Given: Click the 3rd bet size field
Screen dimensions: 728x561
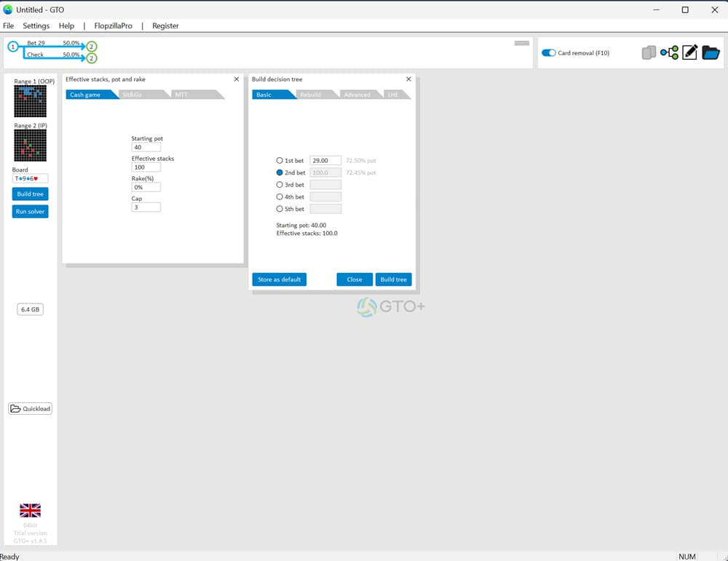Looking at the screenshot, I should pos(325,185).
